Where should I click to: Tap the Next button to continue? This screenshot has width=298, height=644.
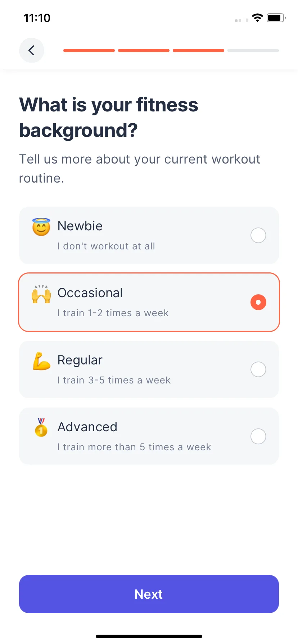point(149,594)
